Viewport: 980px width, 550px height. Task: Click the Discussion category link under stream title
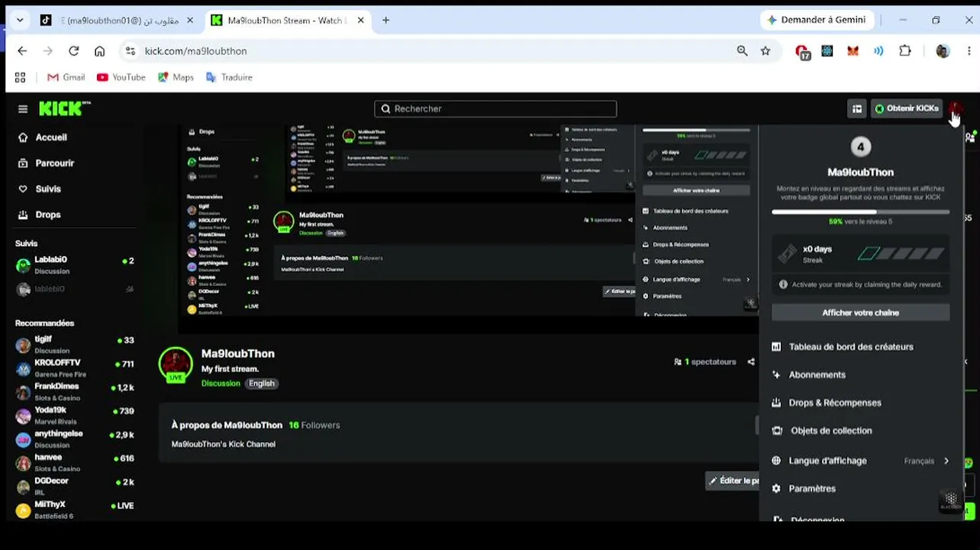tap(221, 383)
